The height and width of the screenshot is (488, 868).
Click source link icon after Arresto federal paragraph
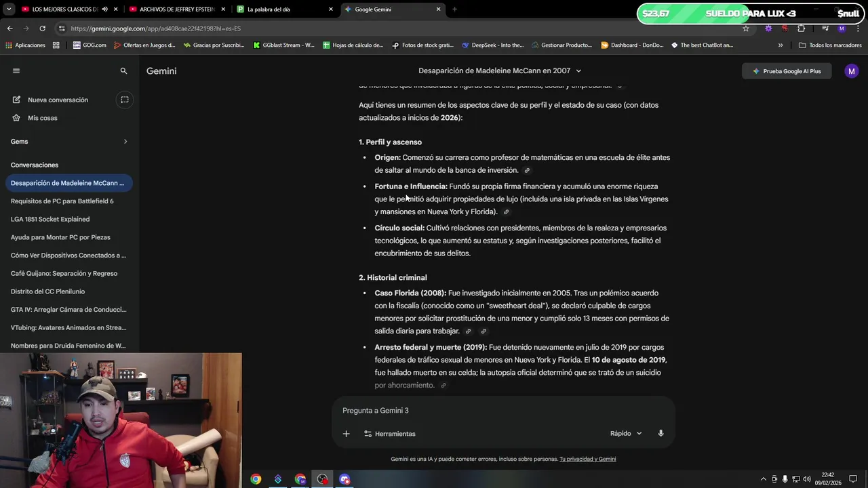(443, 386)
